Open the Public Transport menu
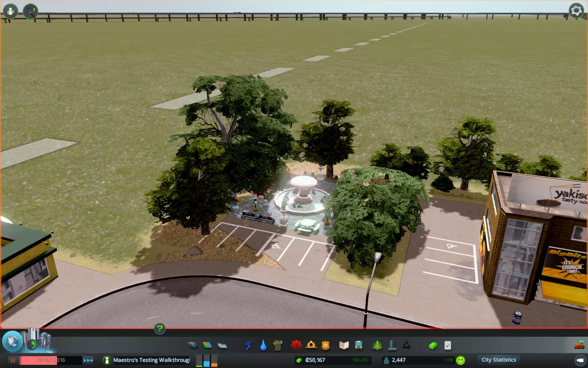 tap(359, 345)
